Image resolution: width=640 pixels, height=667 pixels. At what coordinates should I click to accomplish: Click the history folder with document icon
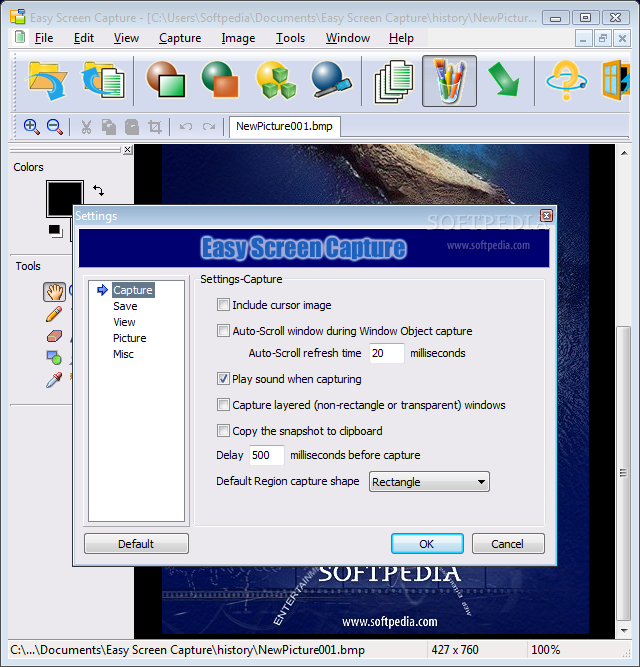(103, 80)
